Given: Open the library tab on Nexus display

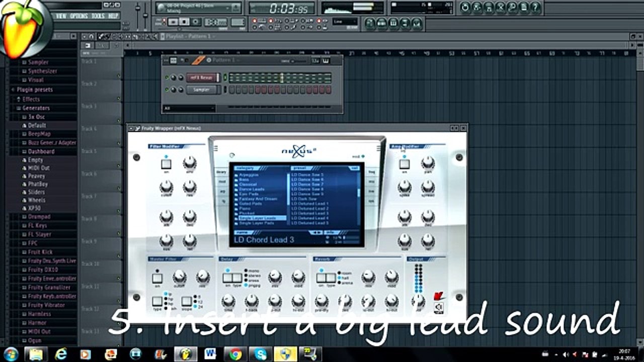Looking at the screenshot, I should (x=221, y=172).
